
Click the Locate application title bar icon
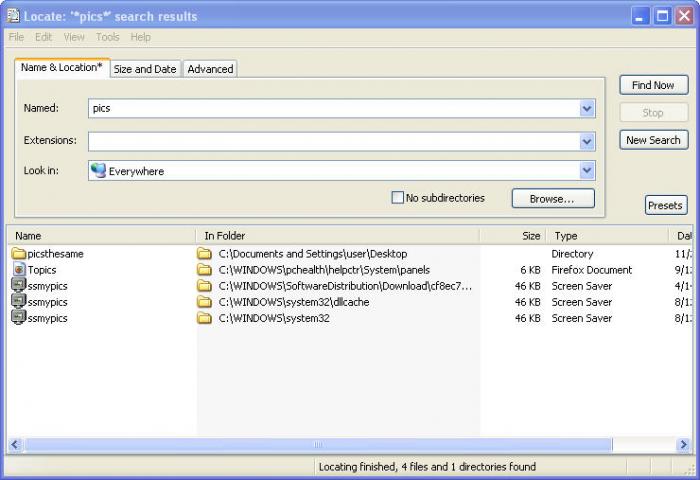13,16
